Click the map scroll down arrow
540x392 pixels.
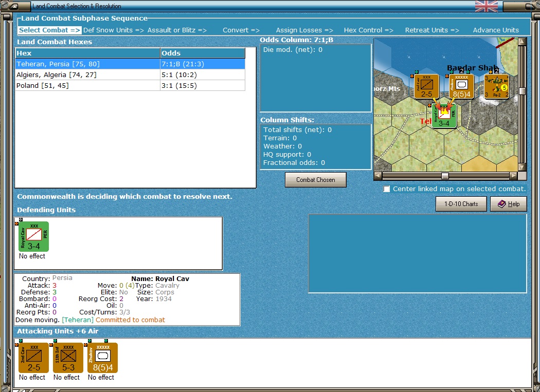click(522, 167)
